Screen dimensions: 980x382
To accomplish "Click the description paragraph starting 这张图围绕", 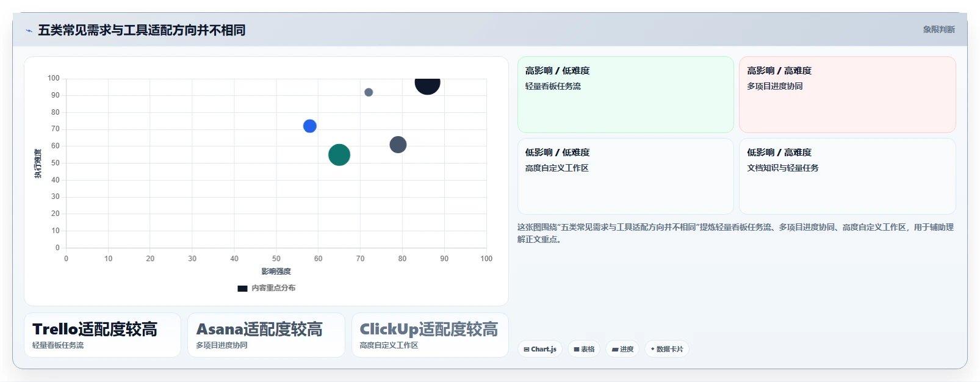I will 735,233.
